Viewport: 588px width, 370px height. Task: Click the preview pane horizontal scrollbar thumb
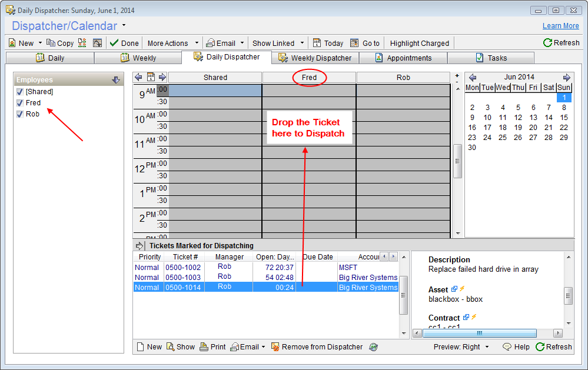[x=479, y=333]
